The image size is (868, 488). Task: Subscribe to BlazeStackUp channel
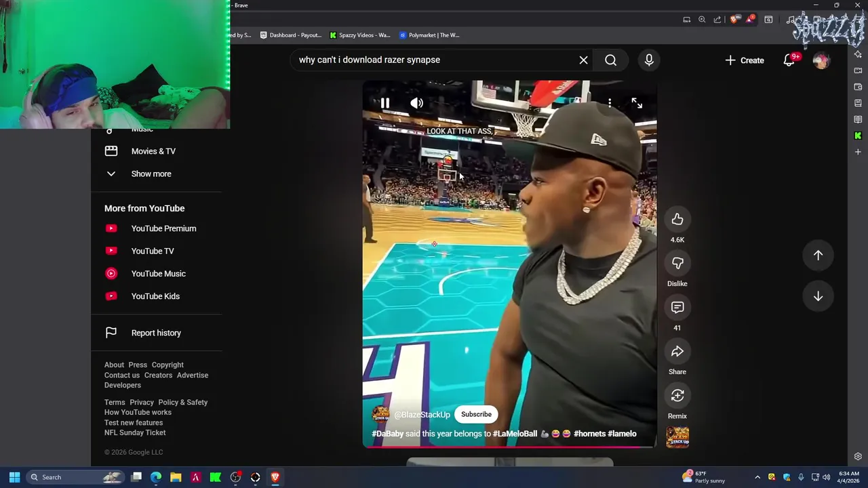(x=476, y=414)
